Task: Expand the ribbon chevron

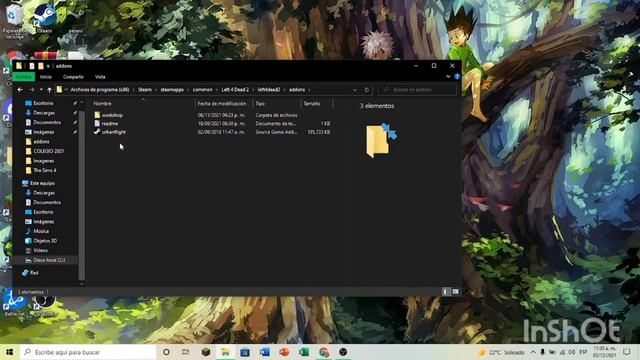Action: pos(448,76)
